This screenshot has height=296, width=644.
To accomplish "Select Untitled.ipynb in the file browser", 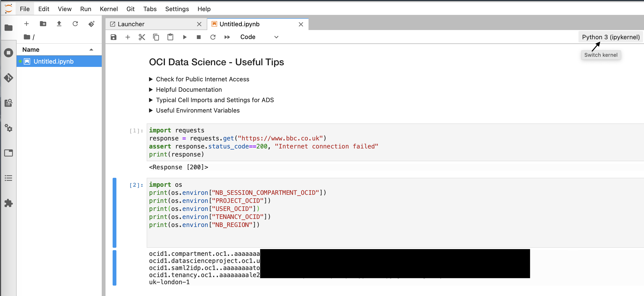I will coord(53,61).
